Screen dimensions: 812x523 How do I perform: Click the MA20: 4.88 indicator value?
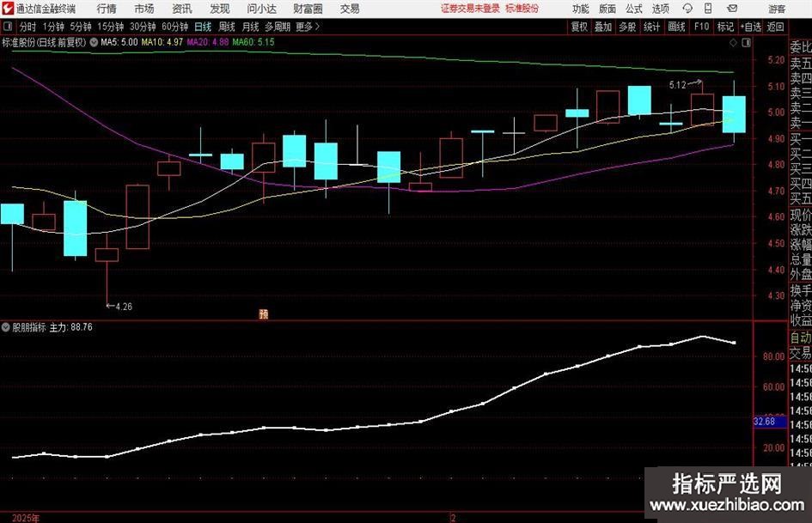click(x=208, y=42)
